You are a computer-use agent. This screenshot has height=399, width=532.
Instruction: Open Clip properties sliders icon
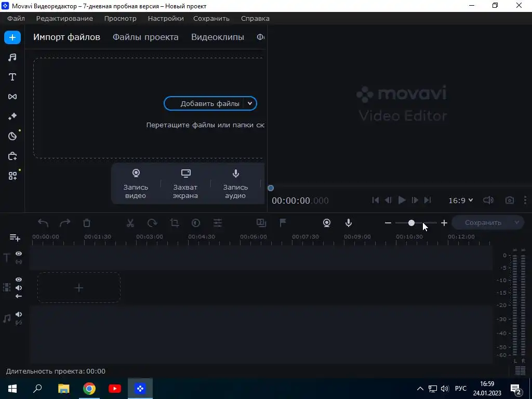[218, 223]
